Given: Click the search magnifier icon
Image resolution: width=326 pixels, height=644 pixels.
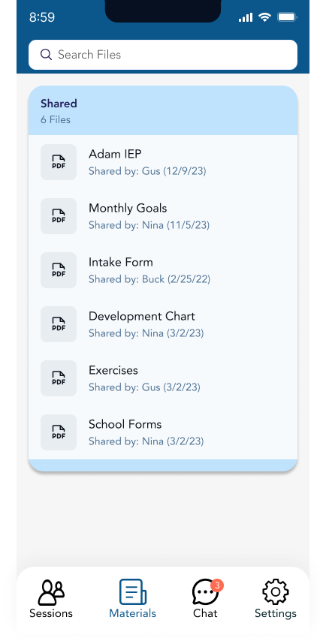Looking at the screenshot, I should point(46,55).
